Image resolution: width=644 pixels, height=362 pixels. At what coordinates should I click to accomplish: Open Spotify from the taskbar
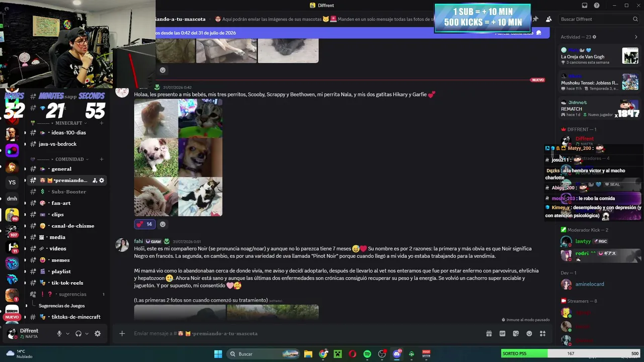pyautogui.click(x=367, y=354)
